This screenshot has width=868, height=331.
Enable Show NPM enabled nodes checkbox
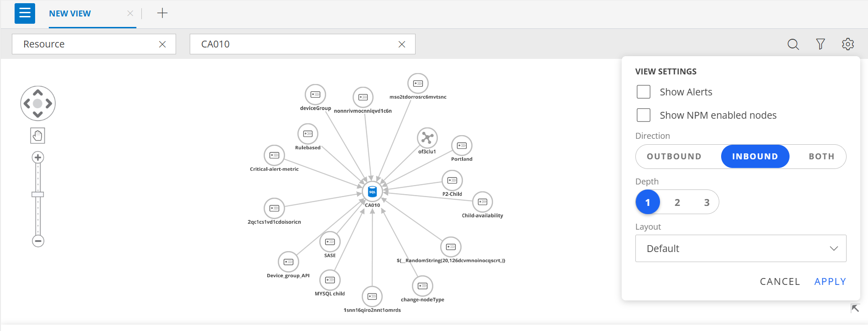[x=643, y=115]
